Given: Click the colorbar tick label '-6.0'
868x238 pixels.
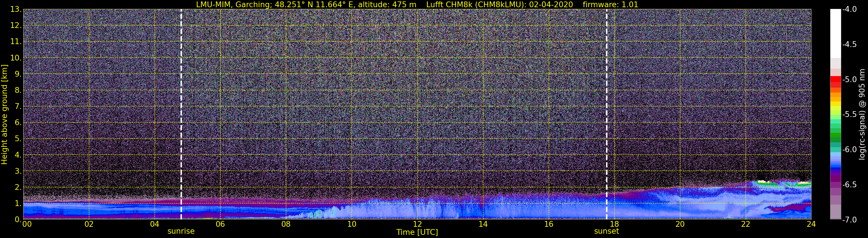Looking at the screenshot, I should coord(849,150).
